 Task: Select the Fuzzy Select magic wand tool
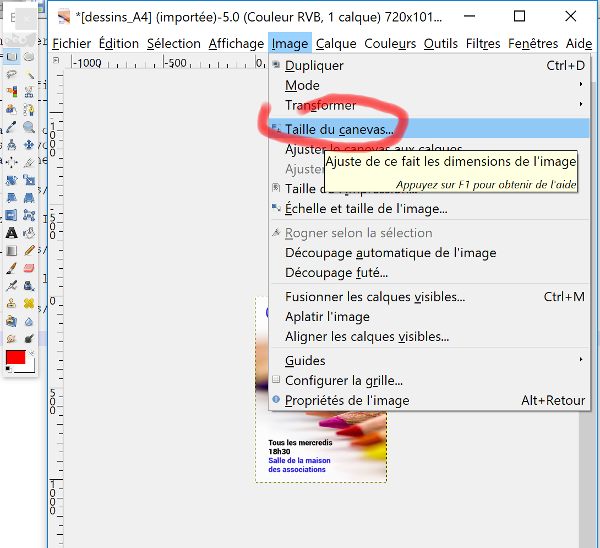pos(29,74)
